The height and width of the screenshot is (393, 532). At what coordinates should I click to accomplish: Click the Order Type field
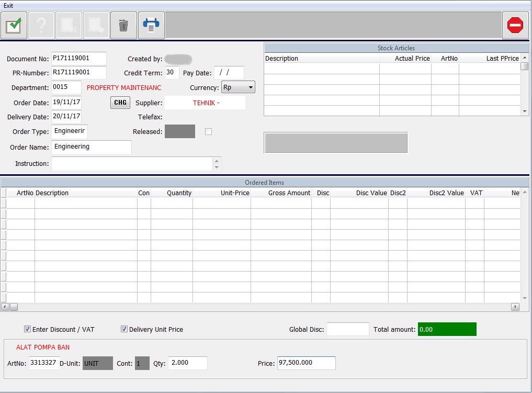(x=70, y=131)
